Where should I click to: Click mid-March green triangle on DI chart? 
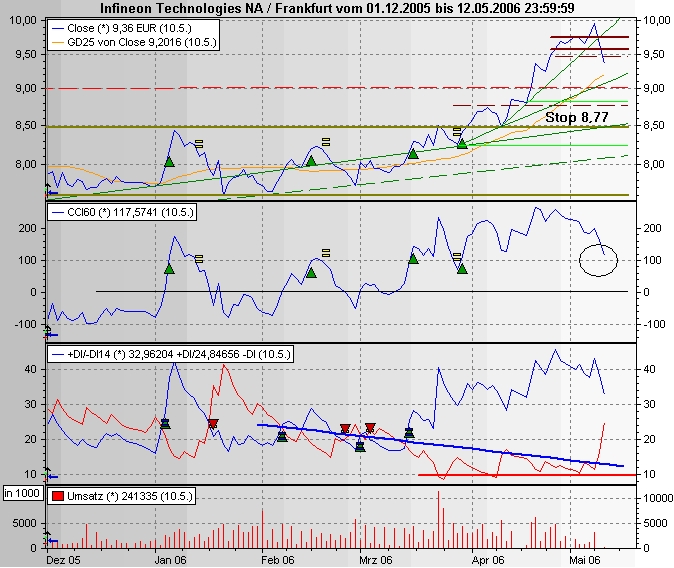[409, 433]
